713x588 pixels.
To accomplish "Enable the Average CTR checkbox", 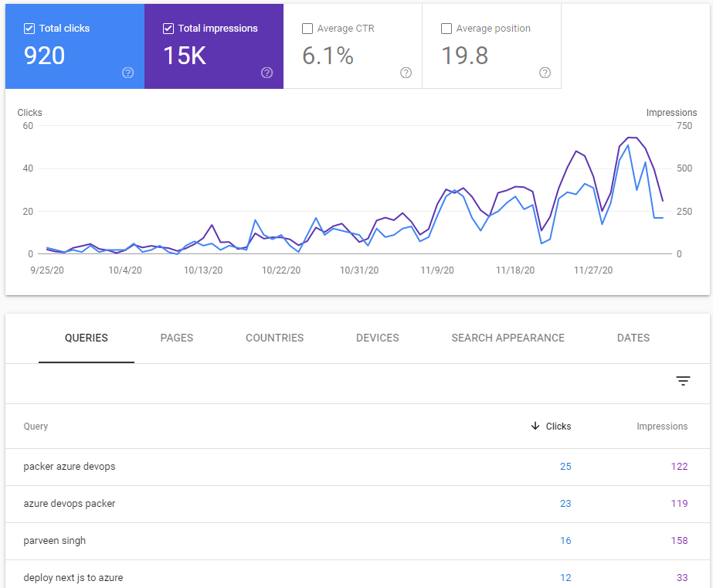I will click(307, 29).
